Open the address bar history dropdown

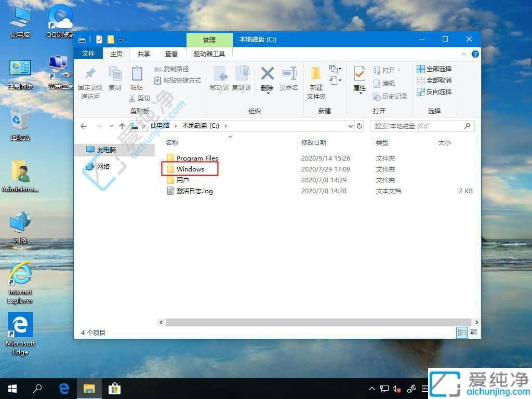(x=351, y=126)
